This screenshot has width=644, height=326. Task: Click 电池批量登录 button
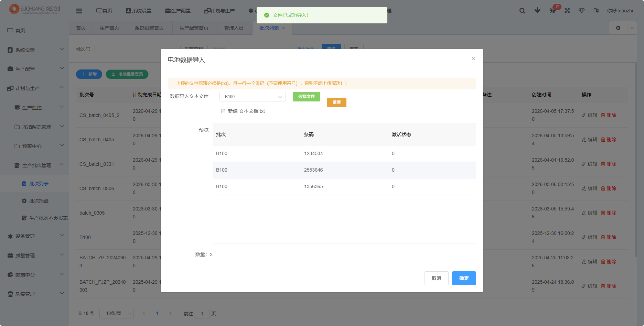127,74
